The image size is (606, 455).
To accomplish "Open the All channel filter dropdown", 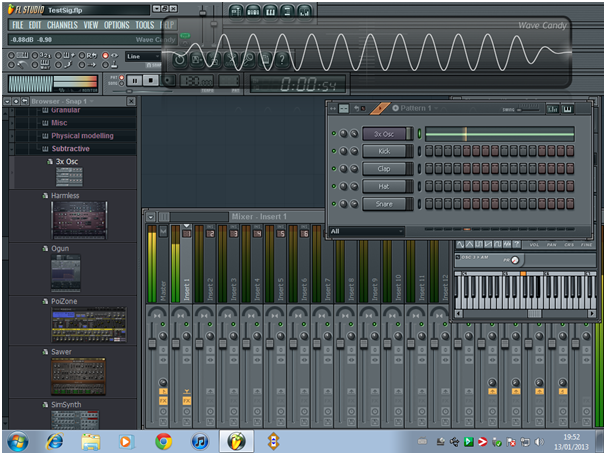I will [x=365, y=231].
